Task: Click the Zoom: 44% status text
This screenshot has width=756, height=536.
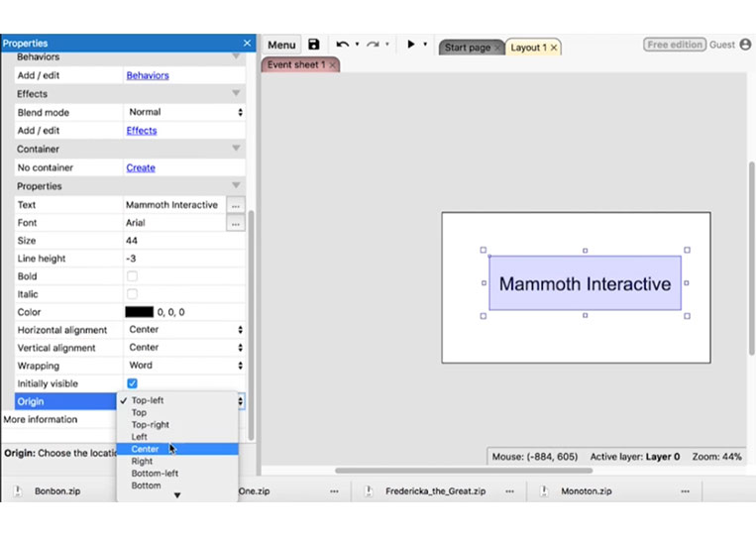Action: pyautogui.click(x=717, y=457)
